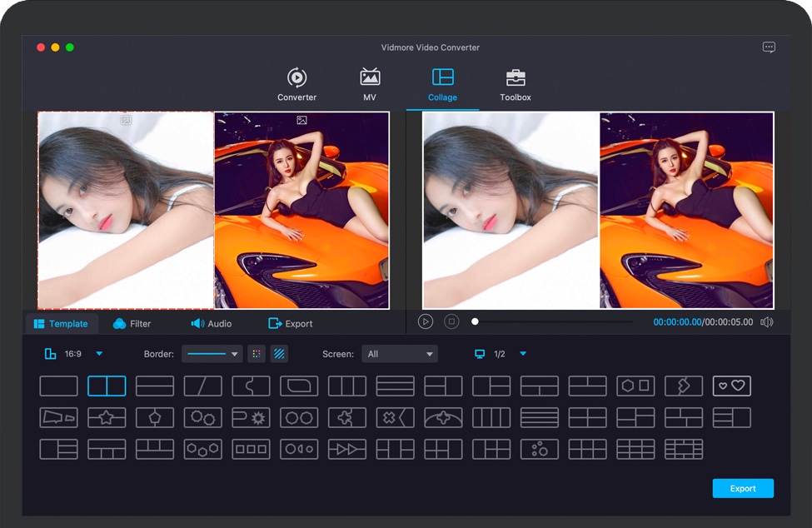Open the Audio tab
Viewport: 812px width, 528px height.
(212, 323)
